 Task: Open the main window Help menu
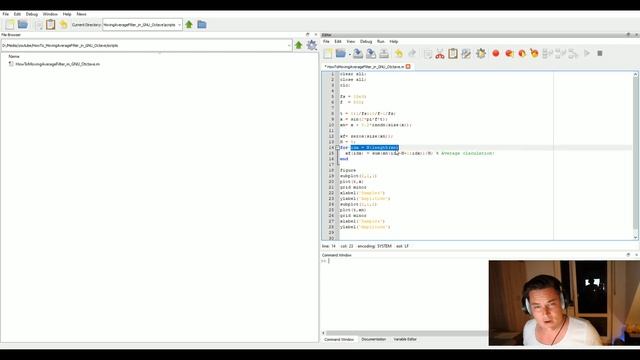[x=67, y=14]
